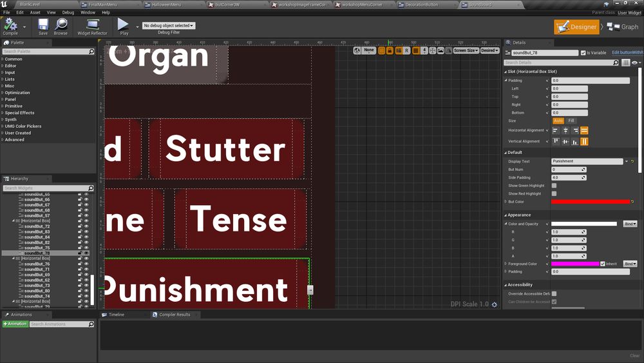Toggle visibility of soundBut_66
Image resolution: width=644 pixels, height=363 pixels.
86,199
